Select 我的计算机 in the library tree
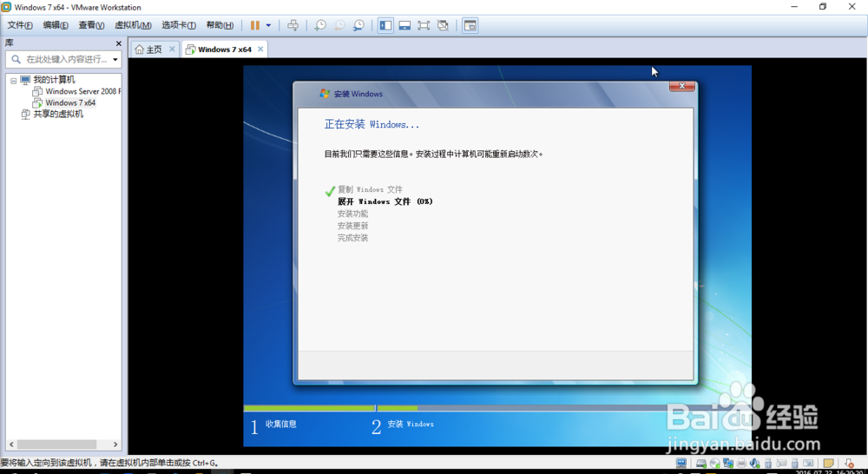The height and width of the screenshot is (474, 868). 54,80
